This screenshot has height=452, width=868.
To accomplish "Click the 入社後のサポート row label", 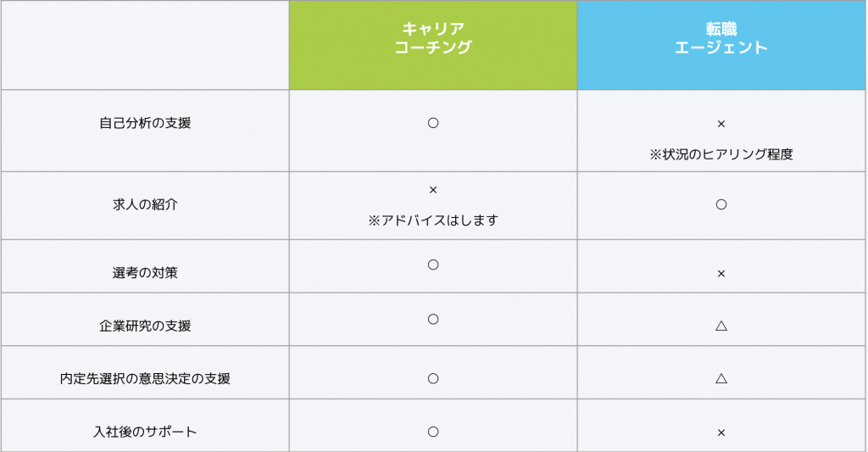I will pyautogui.click(x=145, y=432).
